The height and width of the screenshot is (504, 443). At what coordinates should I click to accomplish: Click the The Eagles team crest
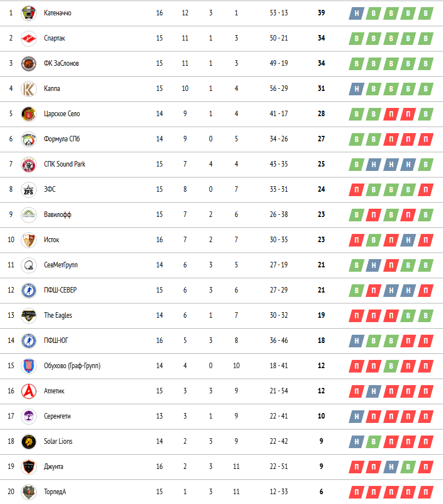(29, 316)
